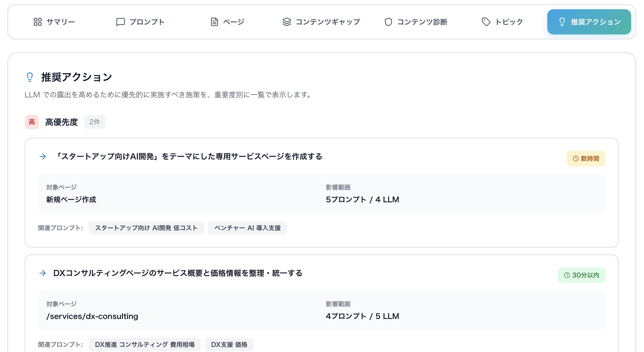The height and width of the screenshot is (352, 644).
Task: Select the スタートアップ向け AI開発 低コスト prompt chip
Action: point(146,228)
